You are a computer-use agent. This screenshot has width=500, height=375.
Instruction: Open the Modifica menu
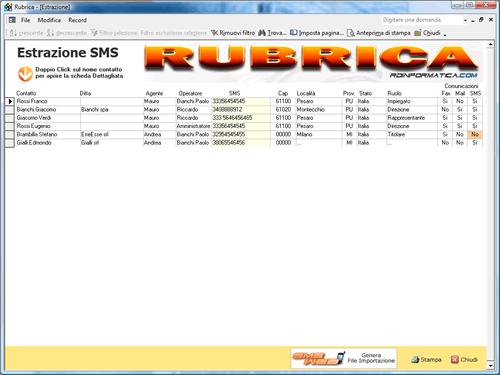49,20
